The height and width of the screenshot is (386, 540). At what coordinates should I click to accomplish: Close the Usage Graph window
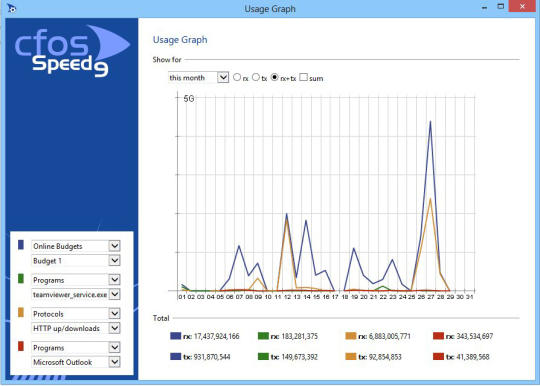(x=522, y=7)
